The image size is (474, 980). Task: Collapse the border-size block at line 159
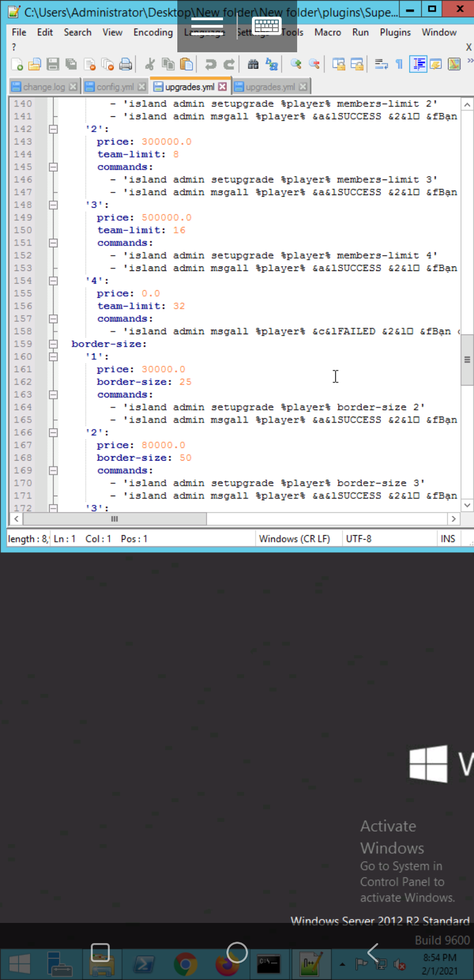[x=53, y=344]
